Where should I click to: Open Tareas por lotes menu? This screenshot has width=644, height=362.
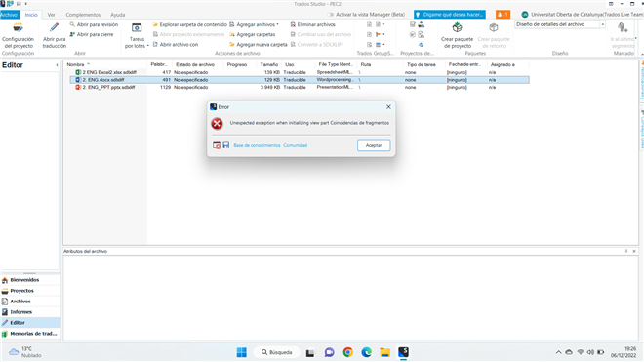pyautogui.click(x=137, y=36)
